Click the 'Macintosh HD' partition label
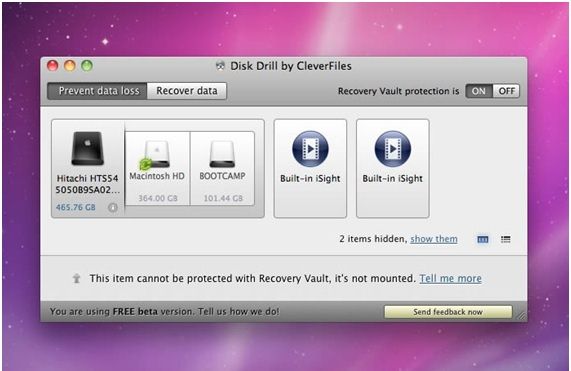 [157, 176]
